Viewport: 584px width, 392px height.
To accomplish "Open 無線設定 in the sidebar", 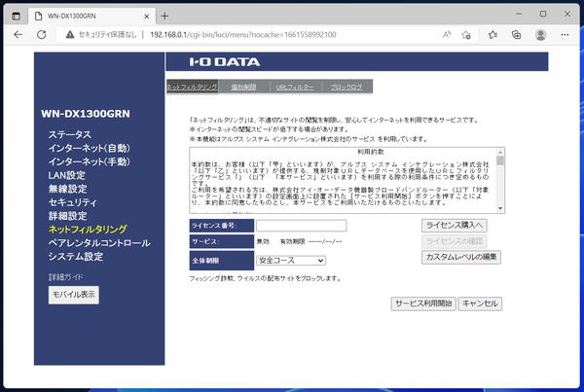I will click(67, 189).
